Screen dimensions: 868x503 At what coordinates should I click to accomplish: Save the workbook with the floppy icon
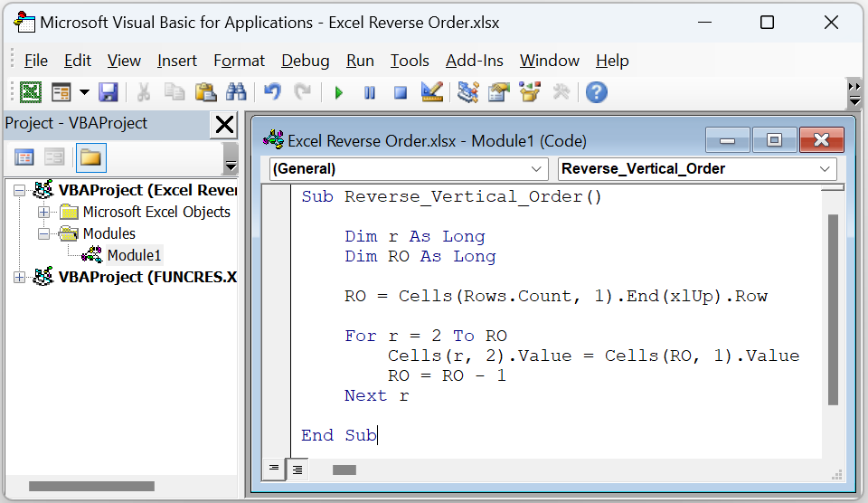[108, 92]
